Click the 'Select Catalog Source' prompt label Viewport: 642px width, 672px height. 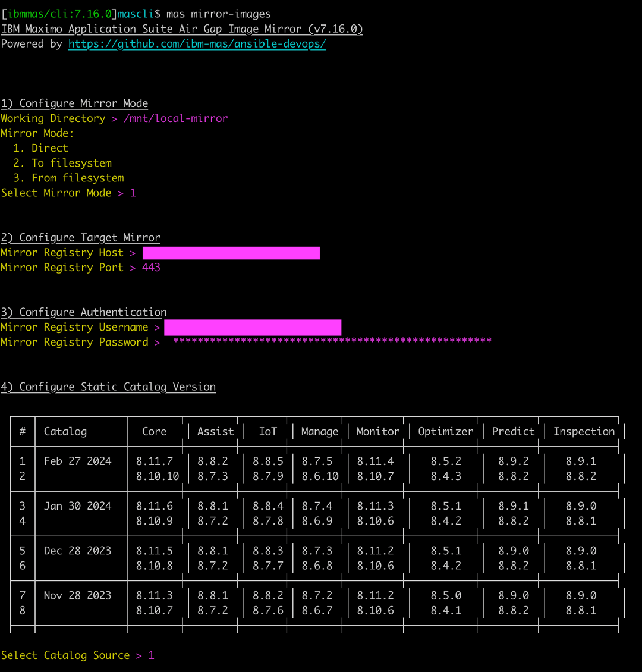(x=65, y=655)
